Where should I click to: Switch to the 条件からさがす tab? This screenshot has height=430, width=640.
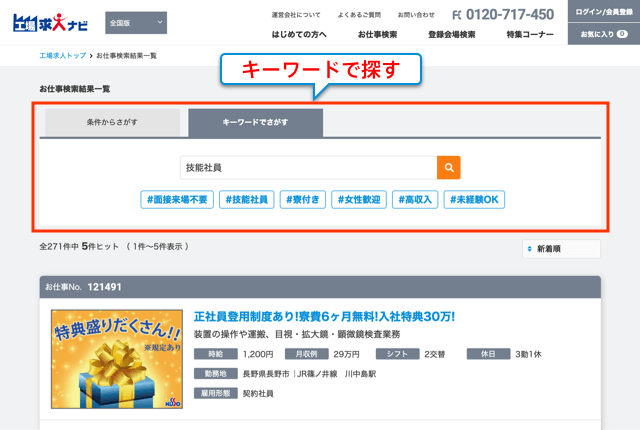click(112, 123)
